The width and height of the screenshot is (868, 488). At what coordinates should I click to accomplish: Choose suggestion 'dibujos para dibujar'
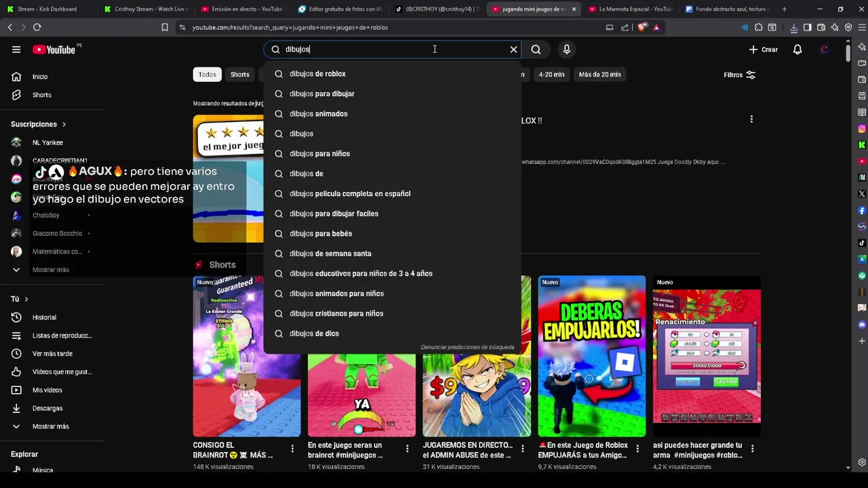392,94
